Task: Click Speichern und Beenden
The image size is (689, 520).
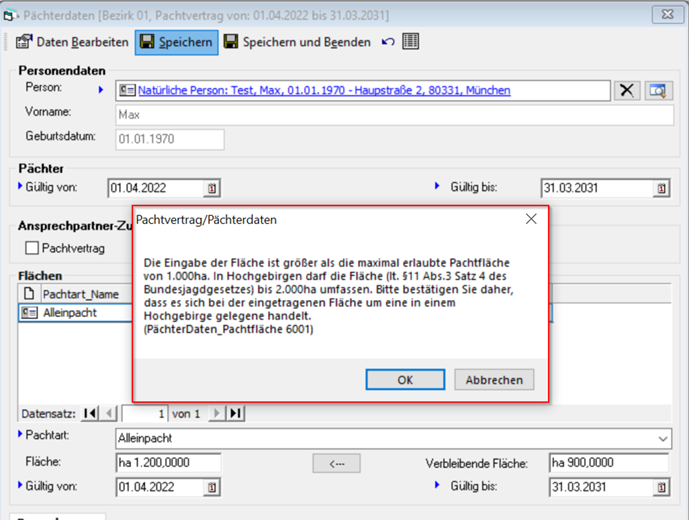Action: point(297,42)
